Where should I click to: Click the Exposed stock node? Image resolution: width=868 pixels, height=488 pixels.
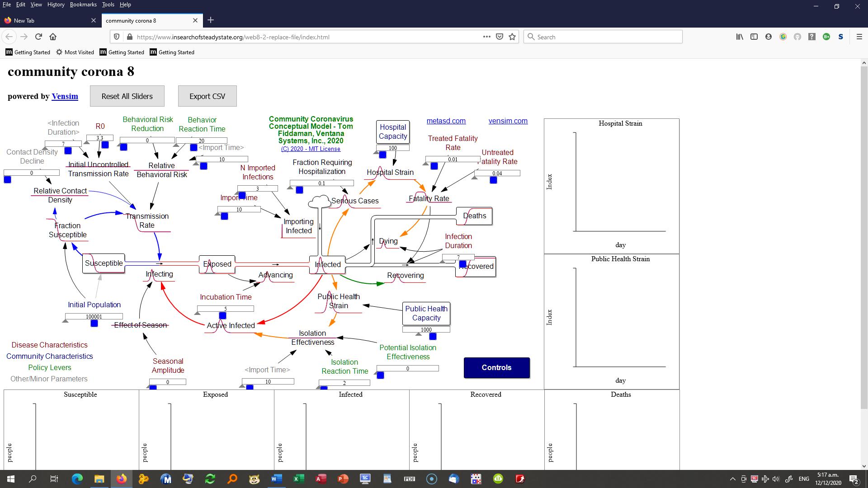click(217, 263)
